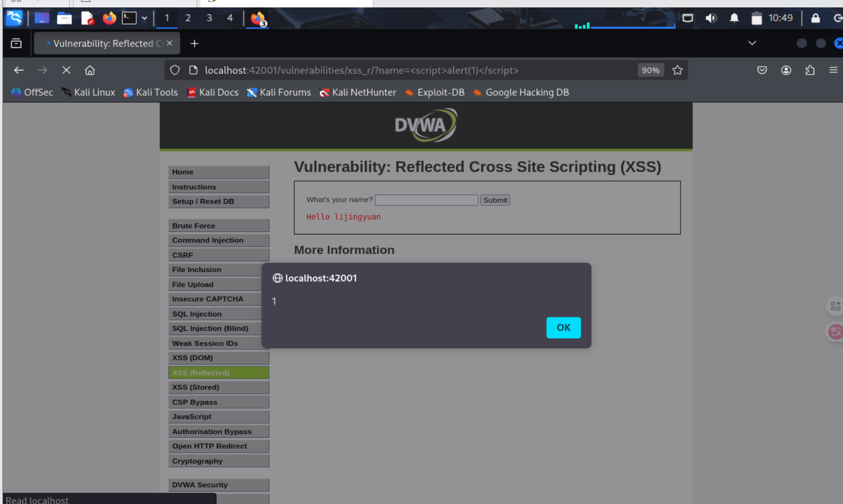
Task: Click the What's your name input field
Action: tap(426, 200)
